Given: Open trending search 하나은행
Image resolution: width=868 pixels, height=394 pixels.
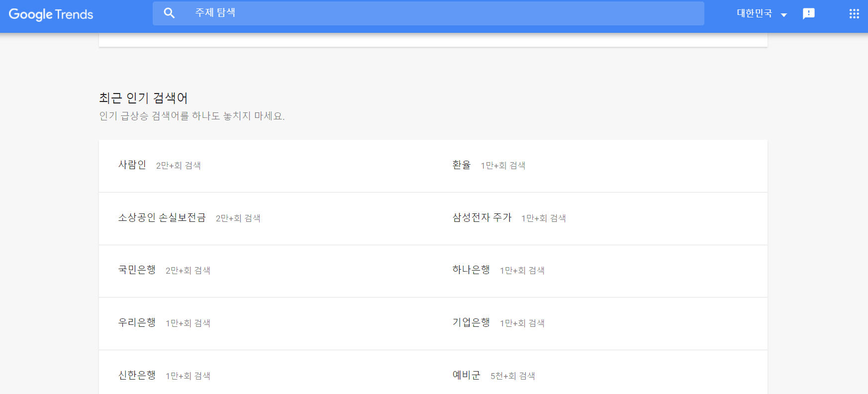Looking at the screenshot, I should [x=471, y=270].
